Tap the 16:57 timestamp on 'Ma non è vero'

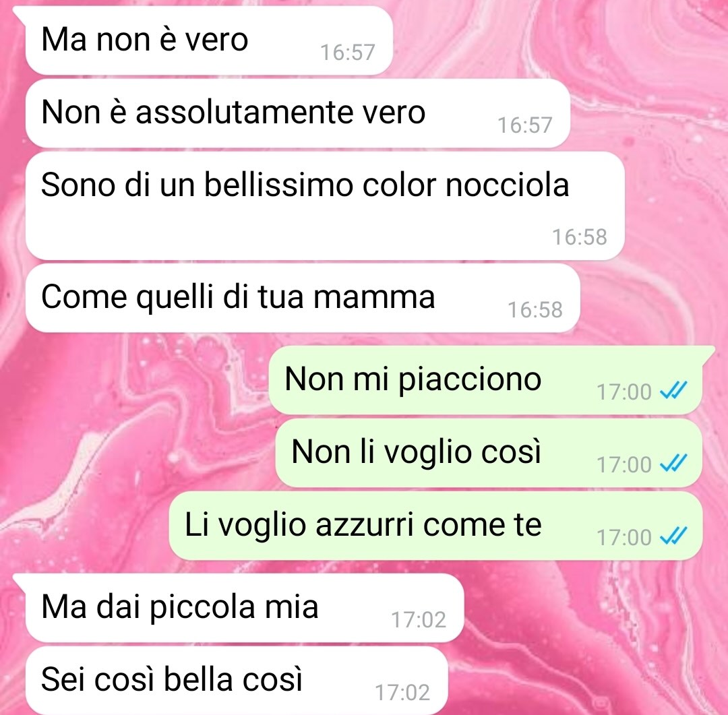pos(348,53)
